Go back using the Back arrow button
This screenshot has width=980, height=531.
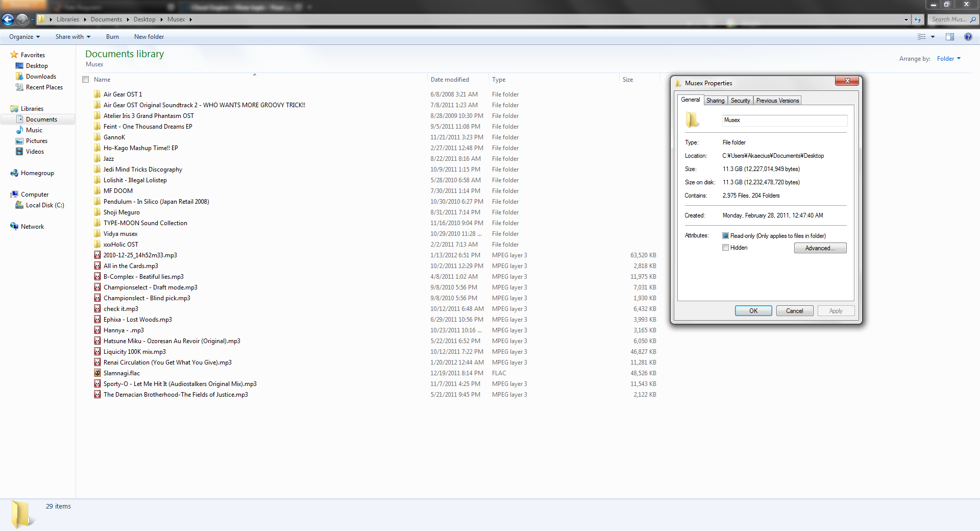(8, 19)
